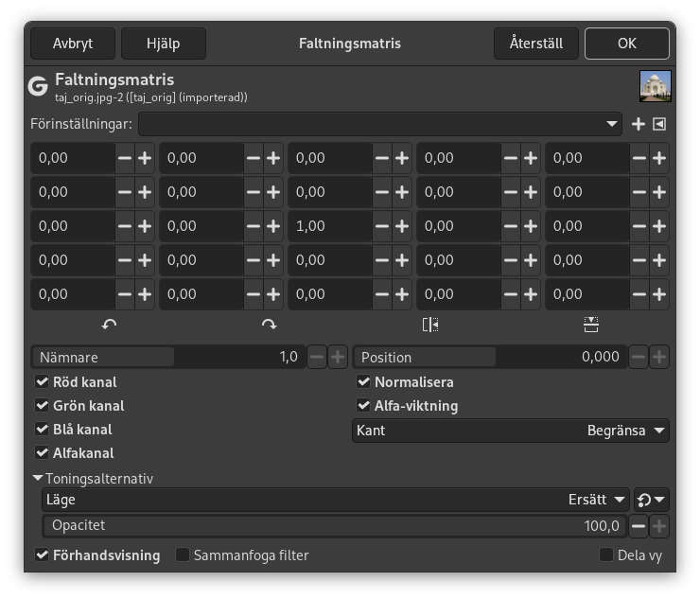Disable the Röd kanal checkbox
The width and height of the screenshot is (700, 599).
(x=42, y=382)
